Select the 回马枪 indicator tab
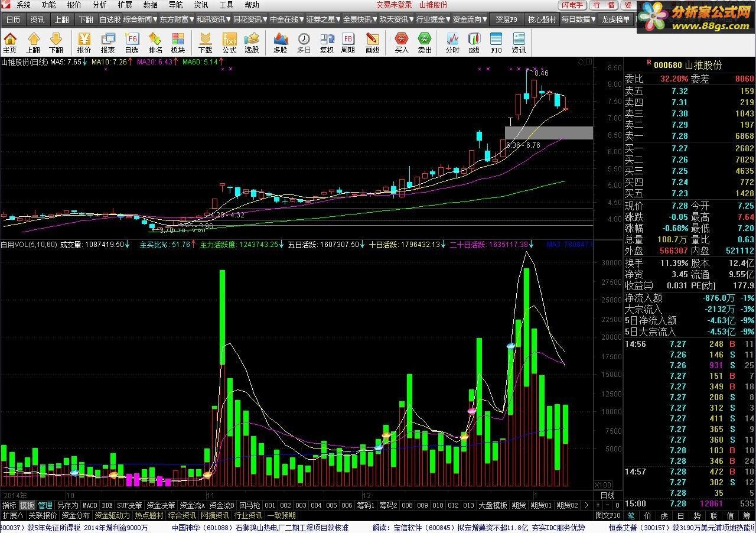Viewport: 756px width, 533px height. click(249, 505)
